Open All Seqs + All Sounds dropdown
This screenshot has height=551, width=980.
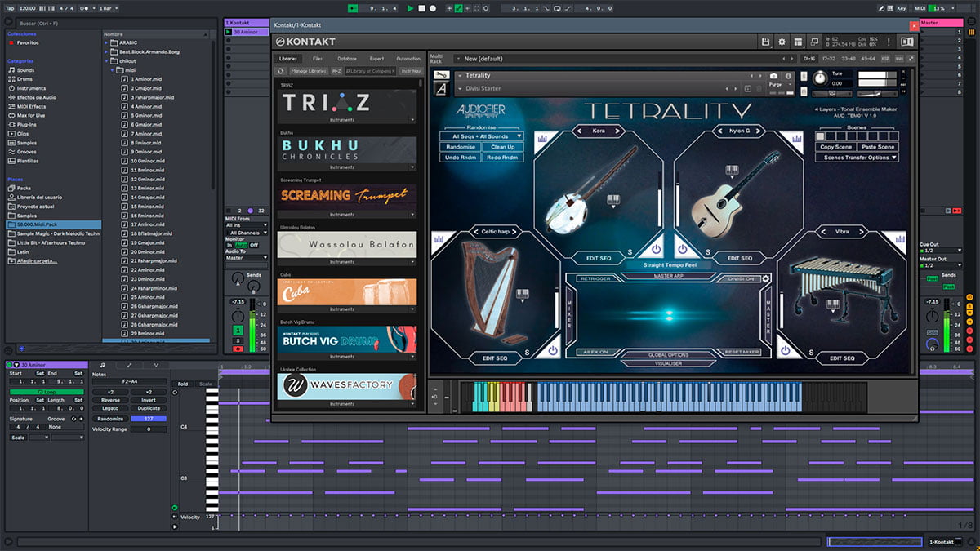(482, 136)
